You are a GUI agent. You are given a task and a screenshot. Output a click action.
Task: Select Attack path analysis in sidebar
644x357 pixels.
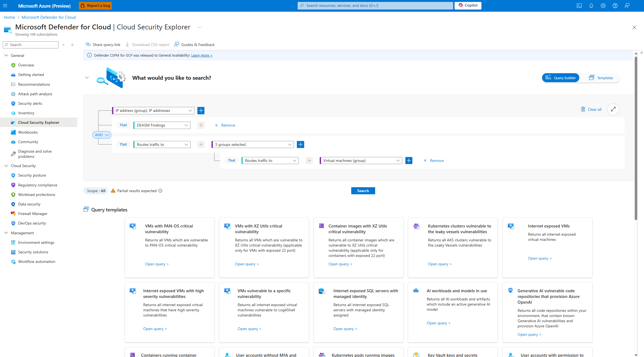click(x=35, y=94)
